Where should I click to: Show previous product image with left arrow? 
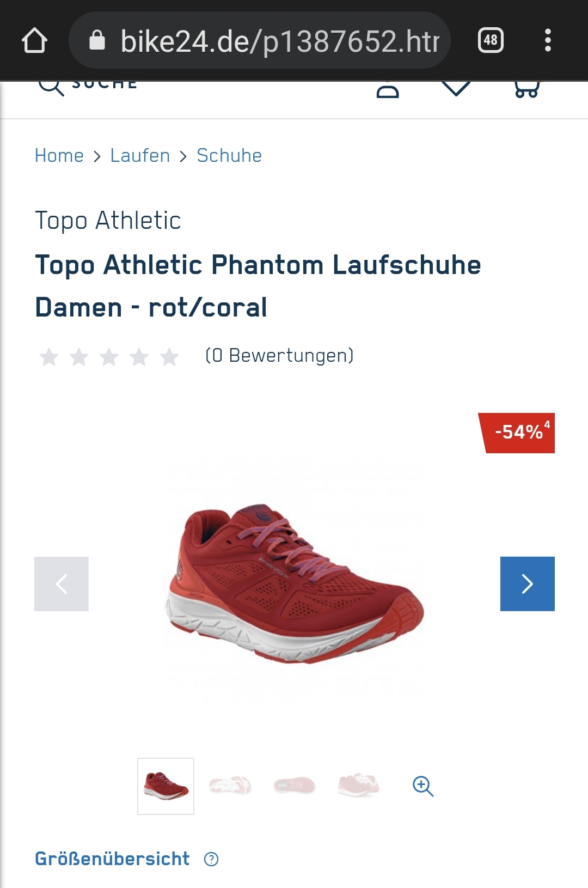click(x=62, y=583)
